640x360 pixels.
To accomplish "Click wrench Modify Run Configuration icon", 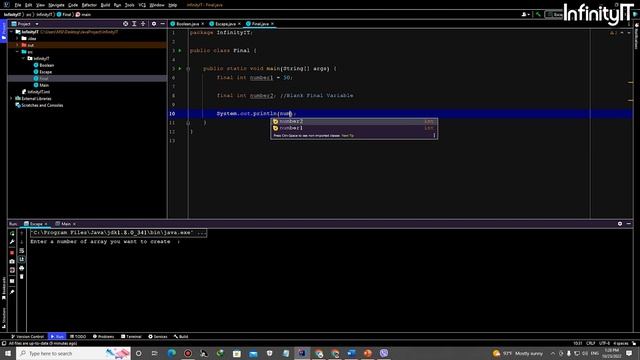I will point(12,242).
